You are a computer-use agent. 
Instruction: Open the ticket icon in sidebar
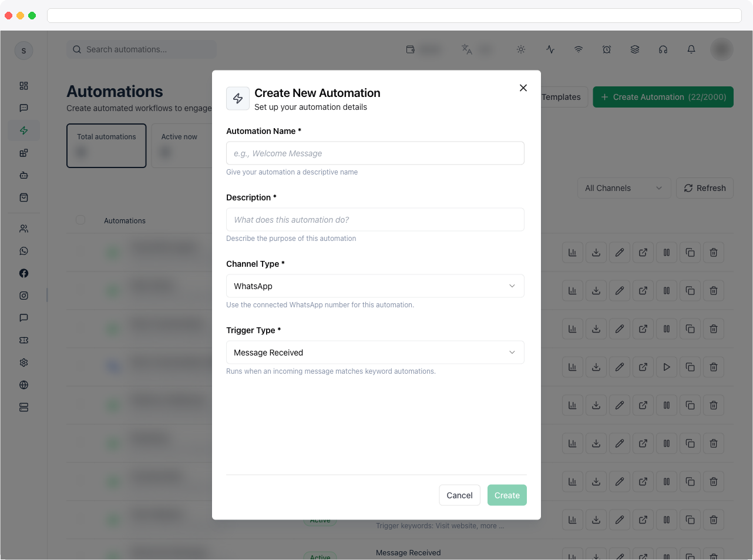pos(23,340)
